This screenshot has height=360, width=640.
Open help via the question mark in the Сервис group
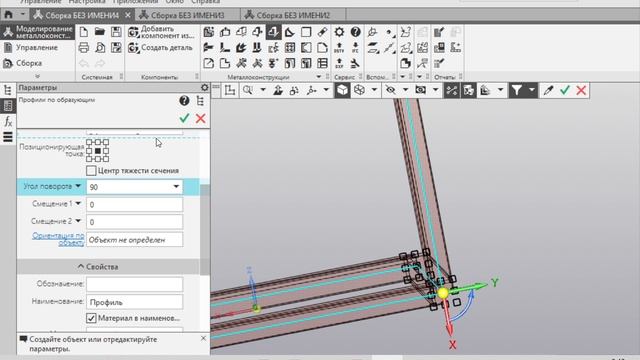pos(356,32)
